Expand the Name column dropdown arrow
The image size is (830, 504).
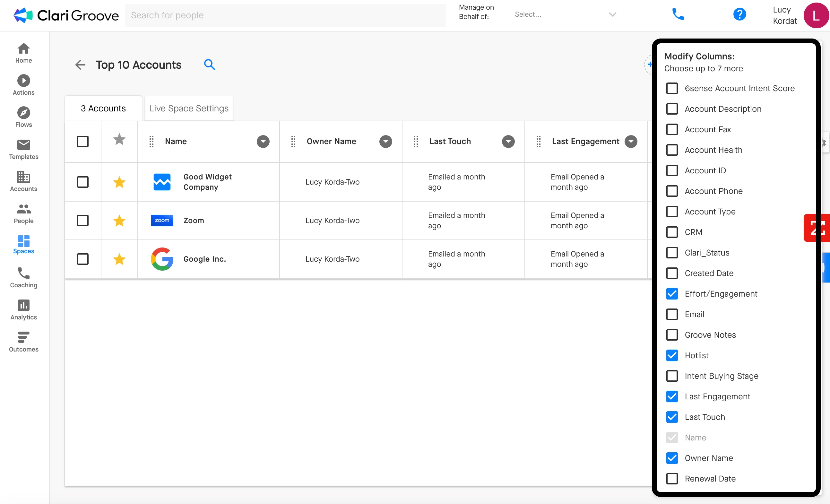[263, 142]
